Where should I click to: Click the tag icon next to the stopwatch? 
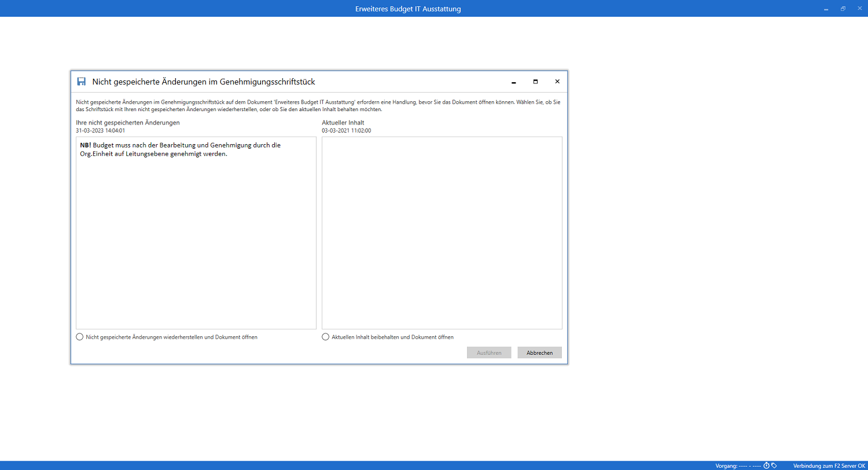click(x=774, y=465)
